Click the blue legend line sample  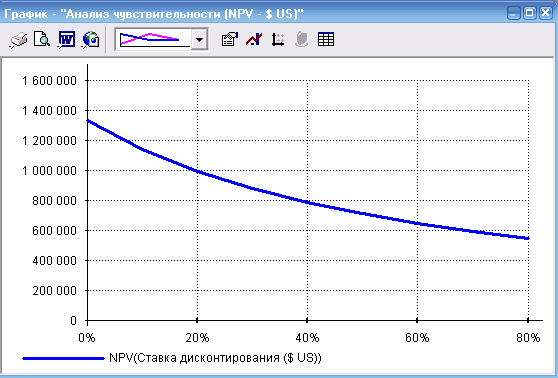(63, 358)
